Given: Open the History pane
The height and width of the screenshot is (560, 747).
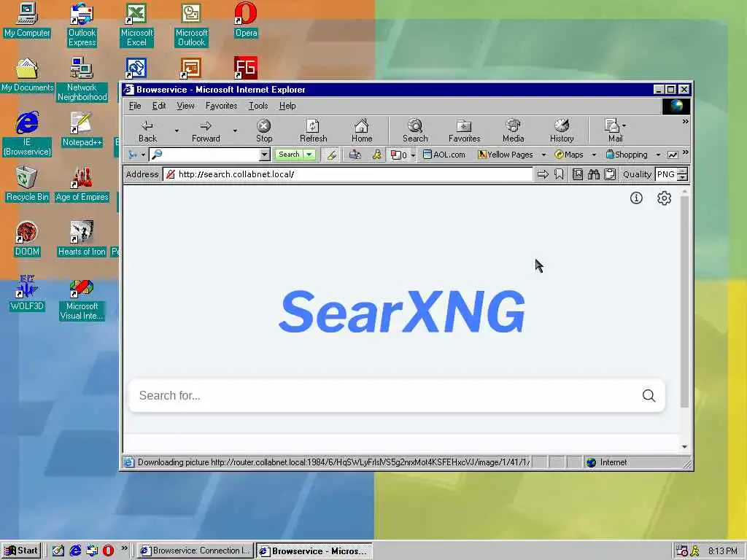Looking at the screenshot, I should pyautogui.click(x=562, y=131).
